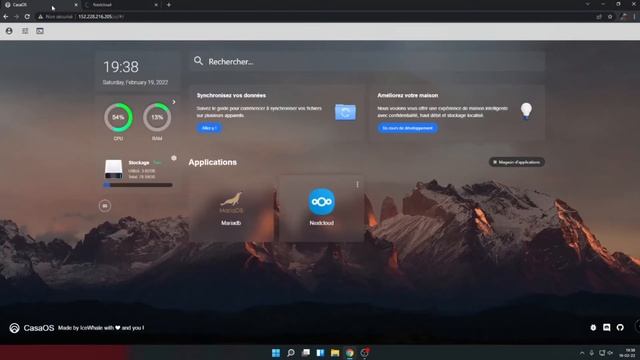Open the Windows Start menu
This screenshot has height=360, width=640.
click(x=276, y=353)
